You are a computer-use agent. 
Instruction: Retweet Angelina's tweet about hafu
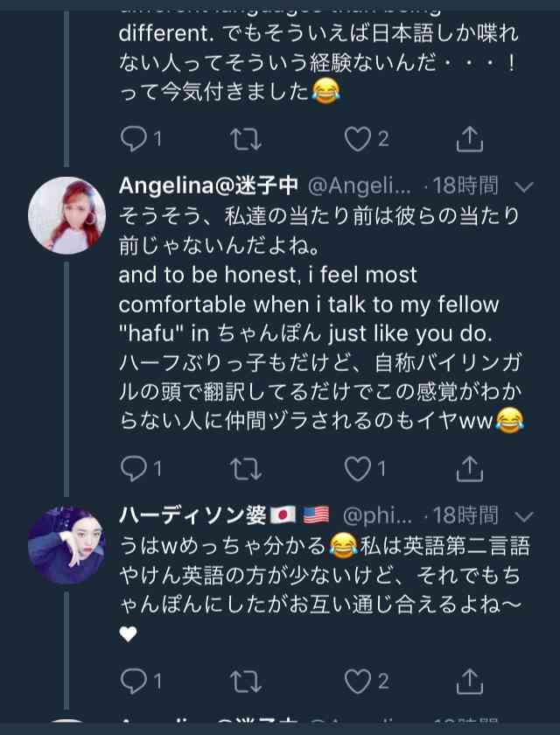[x=245, y=469]
